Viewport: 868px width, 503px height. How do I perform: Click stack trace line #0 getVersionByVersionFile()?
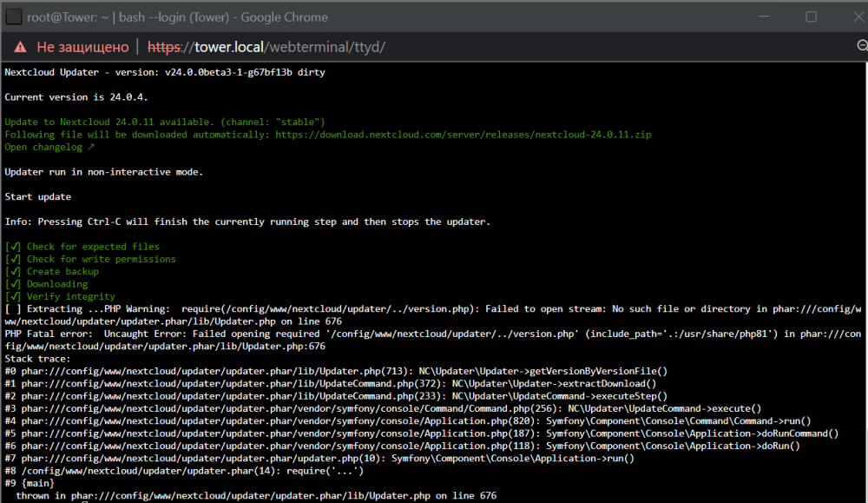(x=336, y=371)
